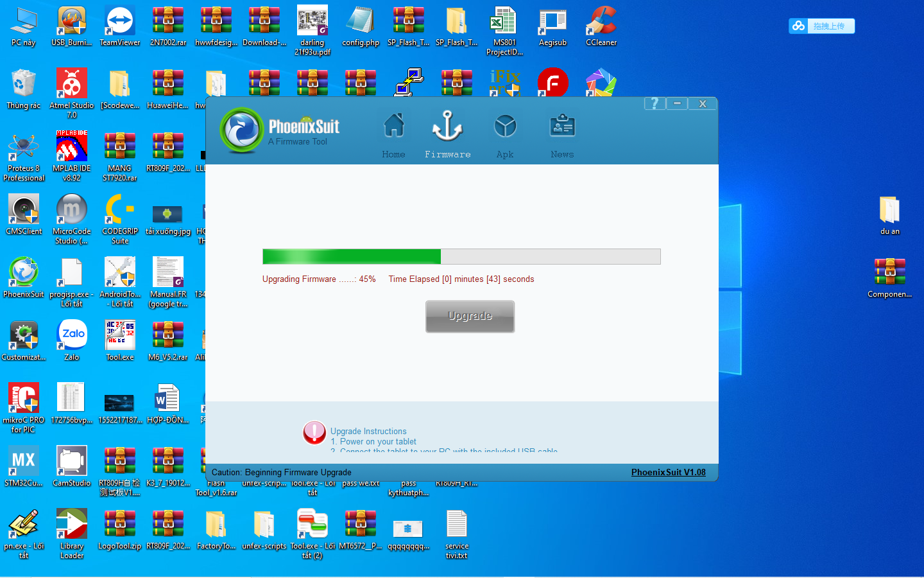924x578 pixels.
Task: Select the MPLAB IDE v8.92 icon
Action: point(72,157)
